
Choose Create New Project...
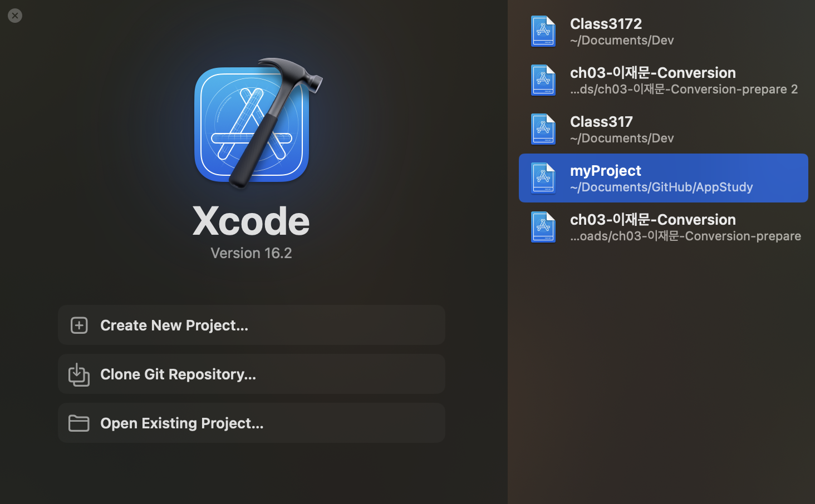click(252, 325)
